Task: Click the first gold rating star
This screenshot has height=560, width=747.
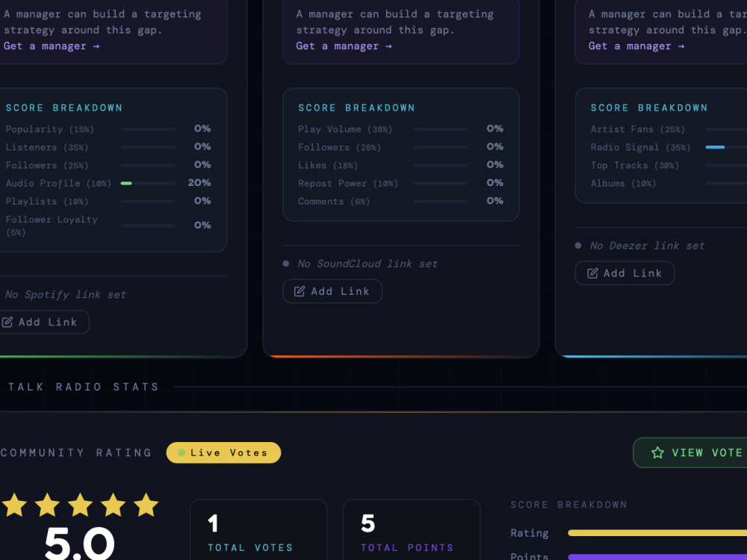Action: coord(14,505)
